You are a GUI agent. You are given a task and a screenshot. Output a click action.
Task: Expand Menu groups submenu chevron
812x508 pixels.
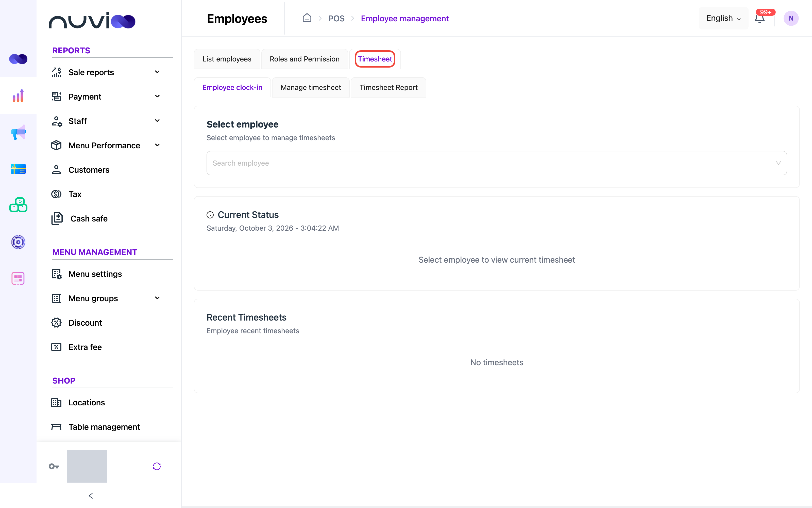[157, 298]
